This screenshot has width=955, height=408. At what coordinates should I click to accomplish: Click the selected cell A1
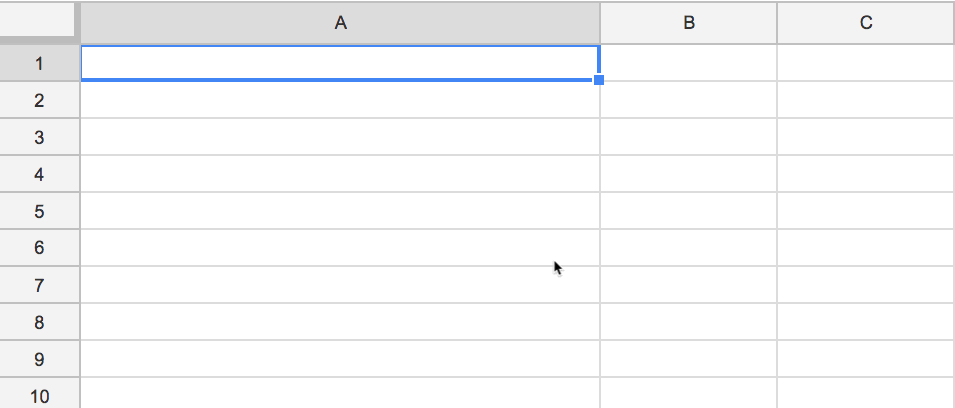(340, 64)
